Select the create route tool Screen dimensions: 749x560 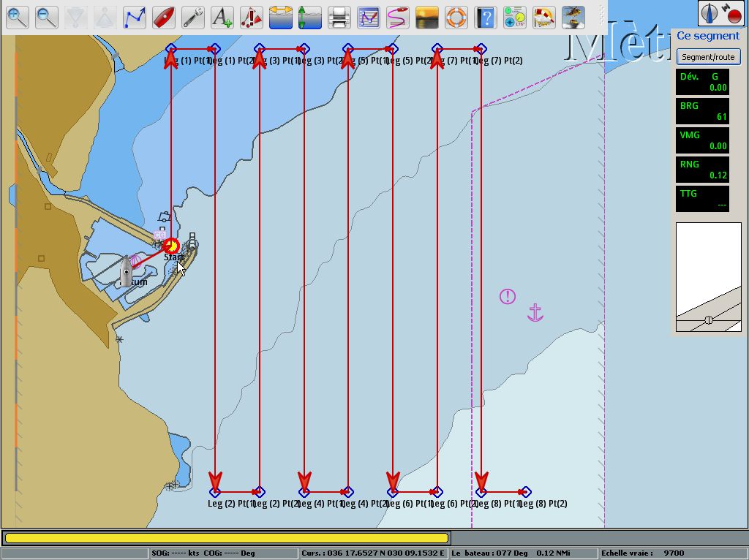click(x=135, y=18)
